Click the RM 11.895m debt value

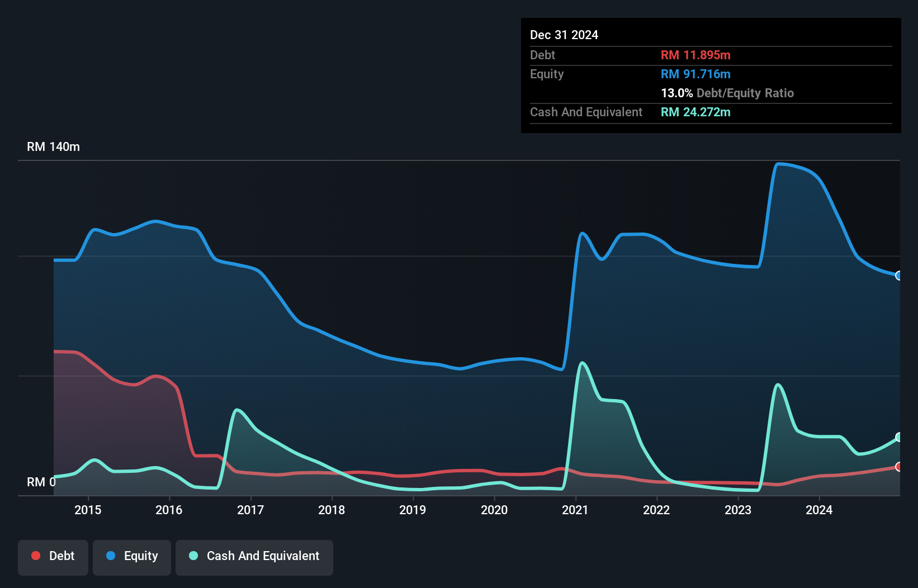(695, 55)
